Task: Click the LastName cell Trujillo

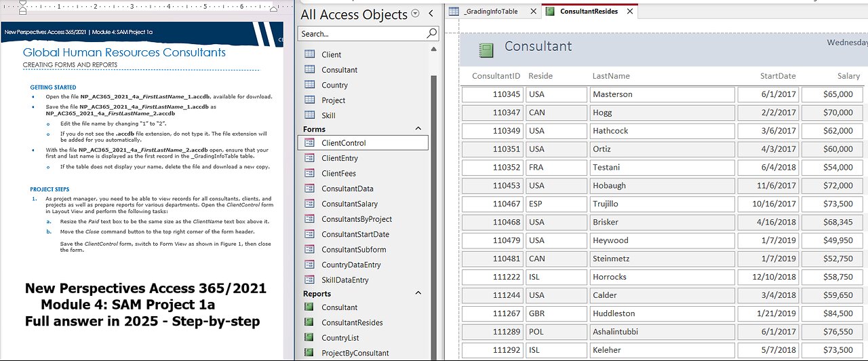Action: (x=663, y=204)
